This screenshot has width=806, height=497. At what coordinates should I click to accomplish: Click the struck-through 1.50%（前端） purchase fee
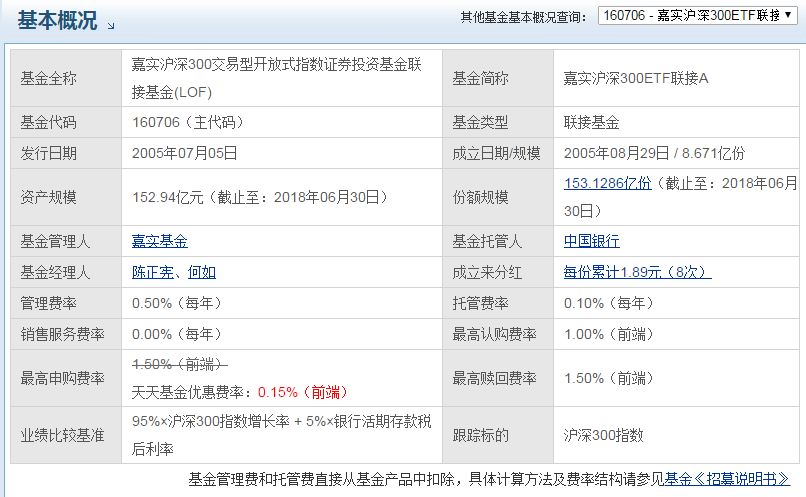coord(179,364)
